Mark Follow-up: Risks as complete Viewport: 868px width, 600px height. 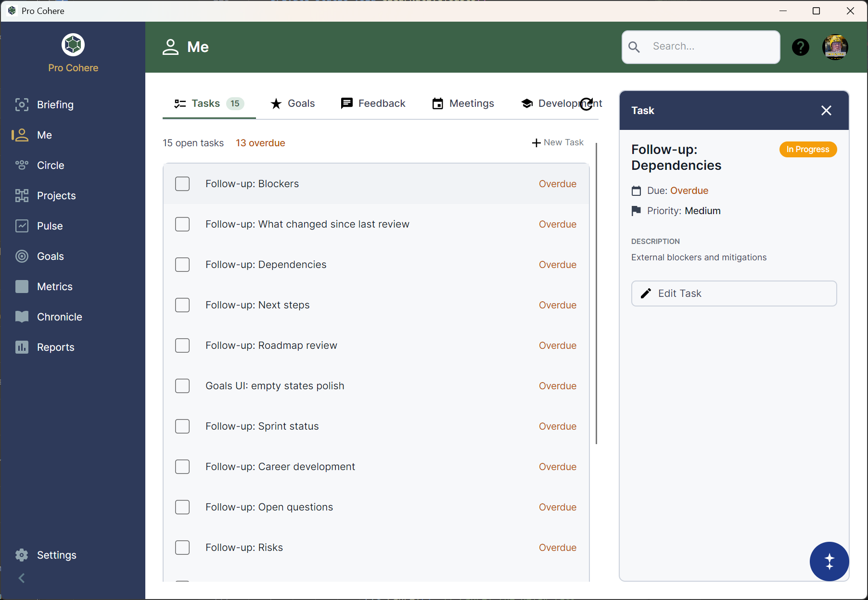pos(182,548)
